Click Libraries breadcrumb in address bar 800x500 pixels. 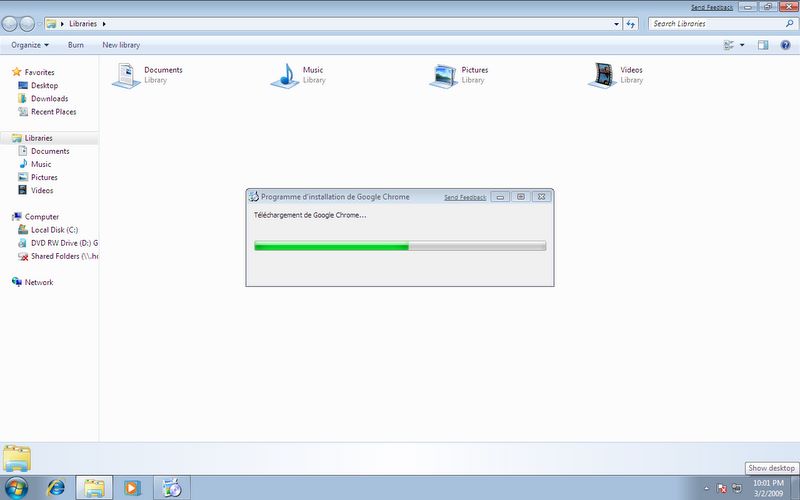pos(83,23)
